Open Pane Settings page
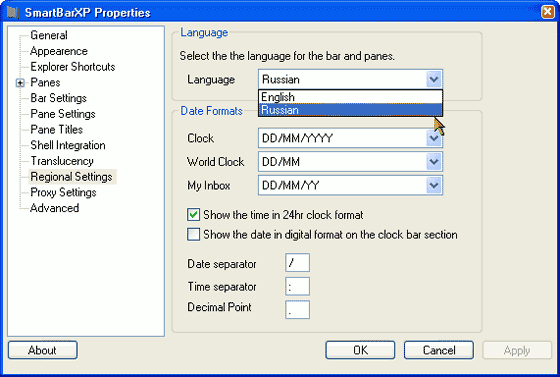 (62, 114)
